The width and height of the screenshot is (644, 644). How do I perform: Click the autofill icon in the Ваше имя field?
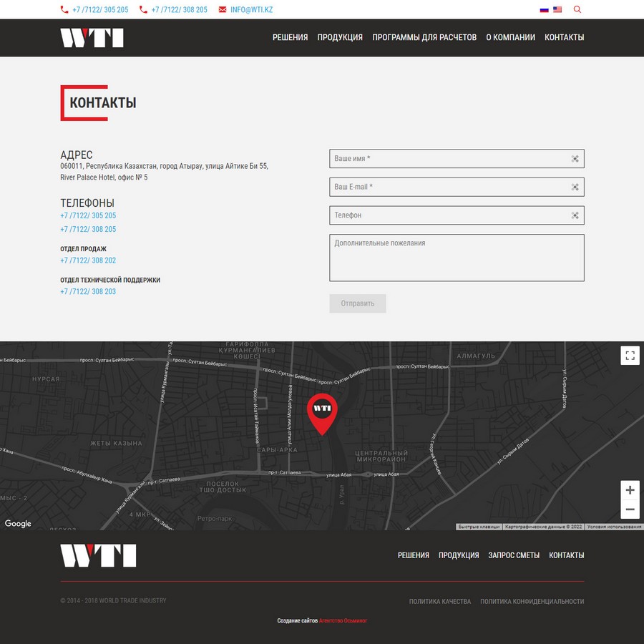coord(575,159)
